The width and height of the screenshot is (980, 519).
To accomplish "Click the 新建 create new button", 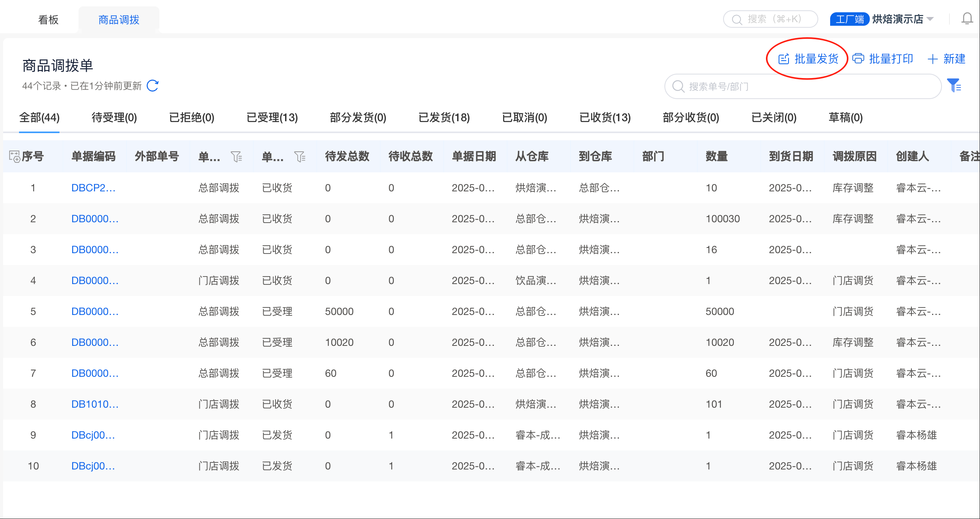I will click(947, 59).
